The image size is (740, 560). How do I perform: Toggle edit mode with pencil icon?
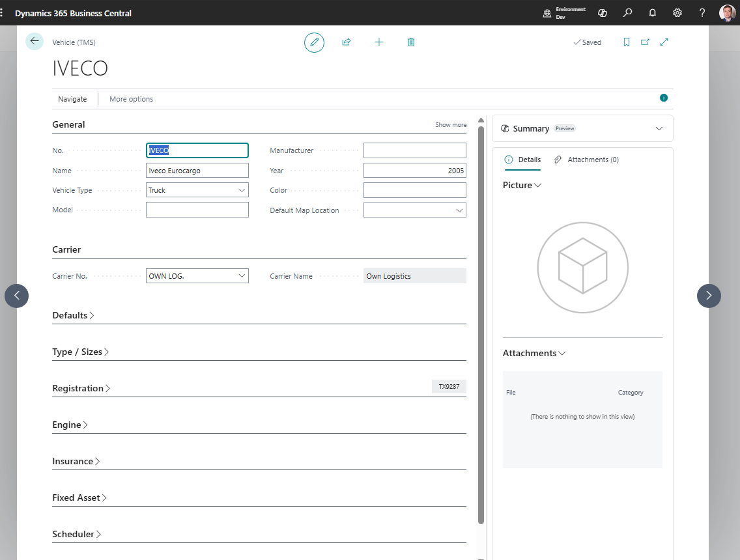tap(315, 42)
